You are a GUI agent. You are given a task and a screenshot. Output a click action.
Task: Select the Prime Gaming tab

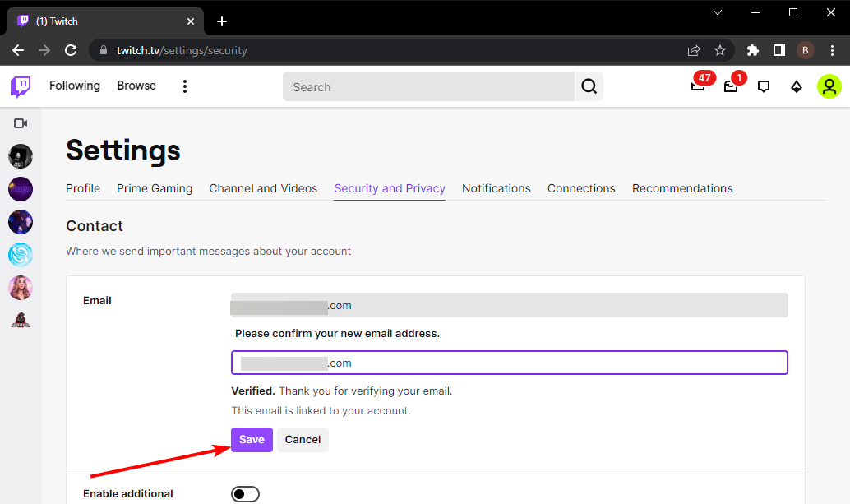(155, 188)
